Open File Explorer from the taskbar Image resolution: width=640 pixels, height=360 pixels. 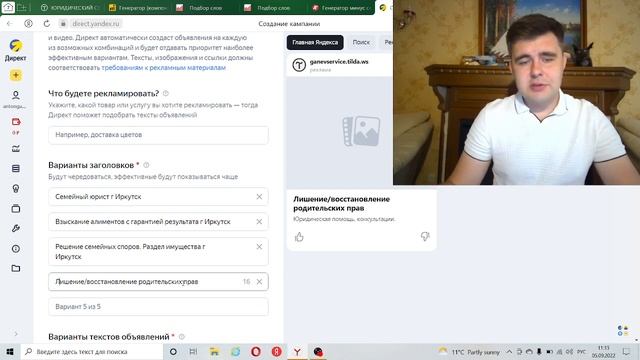coord(214,352)
